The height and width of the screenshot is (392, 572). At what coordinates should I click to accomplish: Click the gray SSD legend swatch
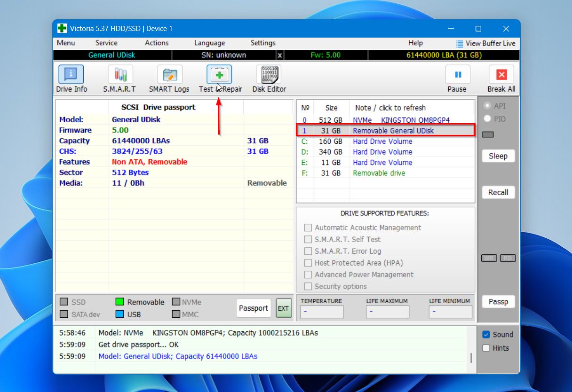64,302
